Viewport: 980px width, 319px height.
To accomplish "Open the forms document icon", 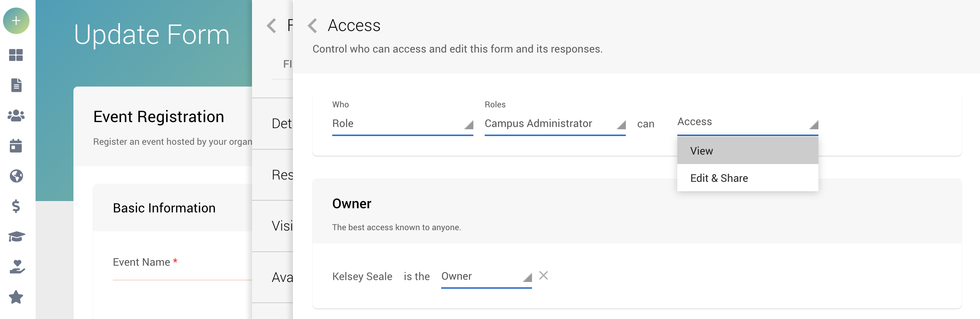I will point(16,85).
